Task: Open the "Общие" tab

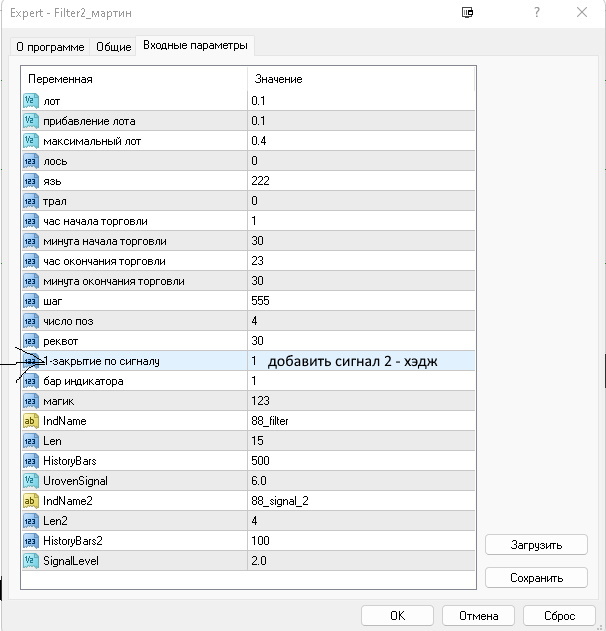Action: tap(113, 47)
